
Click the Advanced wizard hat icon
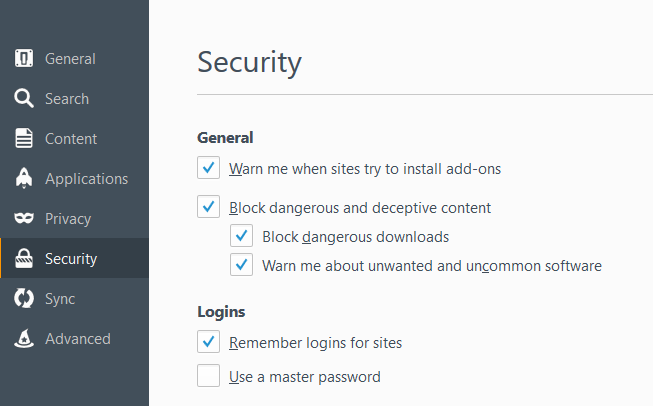[24, 339]
